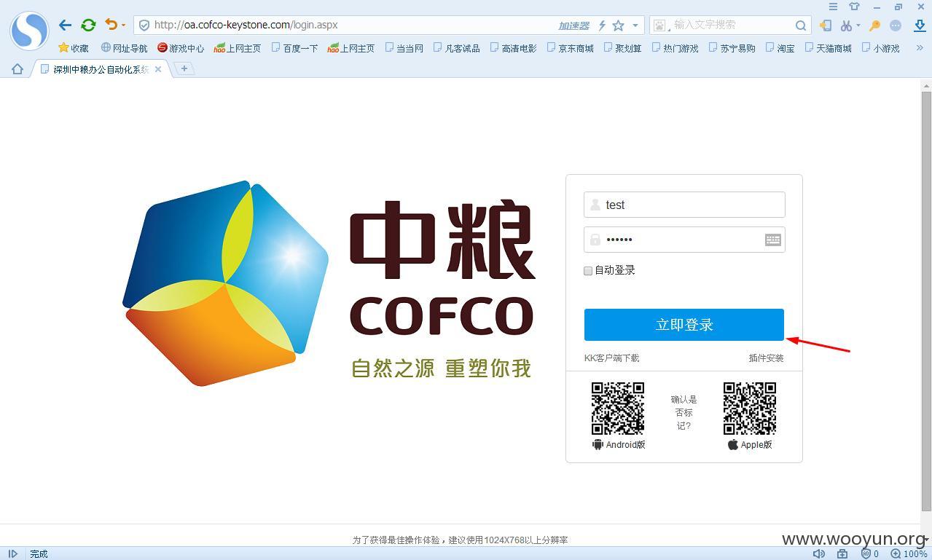Open the on-screen keyboard icon in password field
Screen dimensions: 932x560
point(773,240)
